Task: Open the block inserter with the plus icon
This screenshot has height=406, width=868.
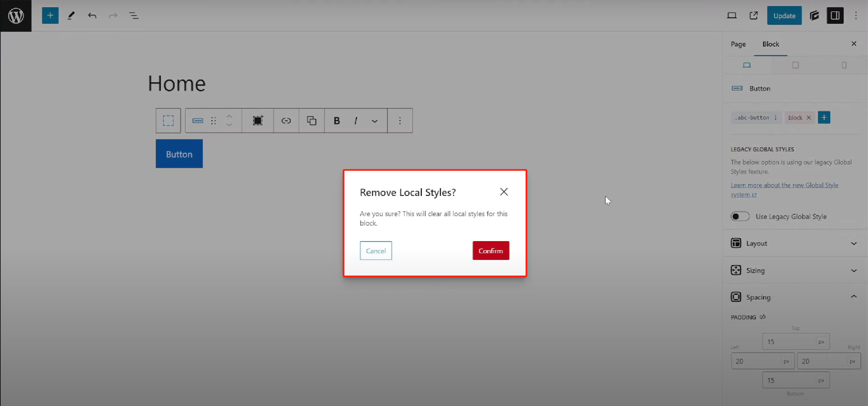Action: pos(50,15)
